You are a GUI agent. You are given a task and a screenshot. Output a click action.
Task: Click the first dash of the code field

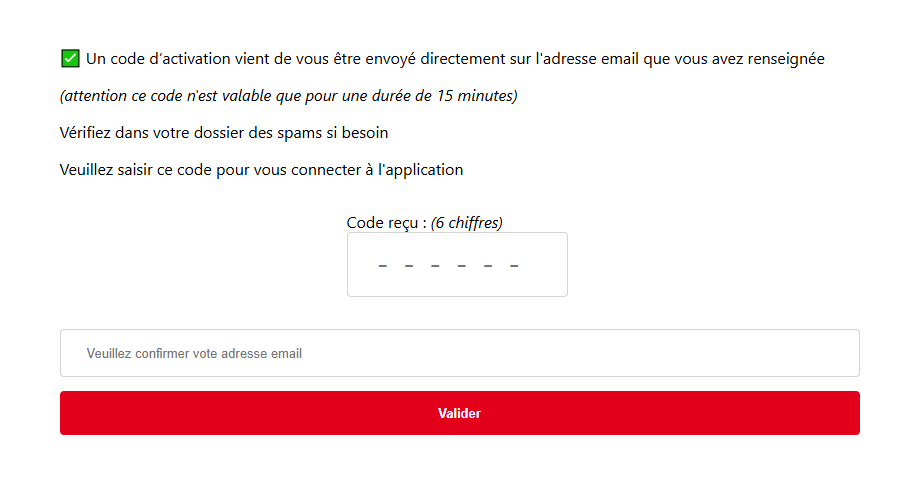[x=383, y=266]
